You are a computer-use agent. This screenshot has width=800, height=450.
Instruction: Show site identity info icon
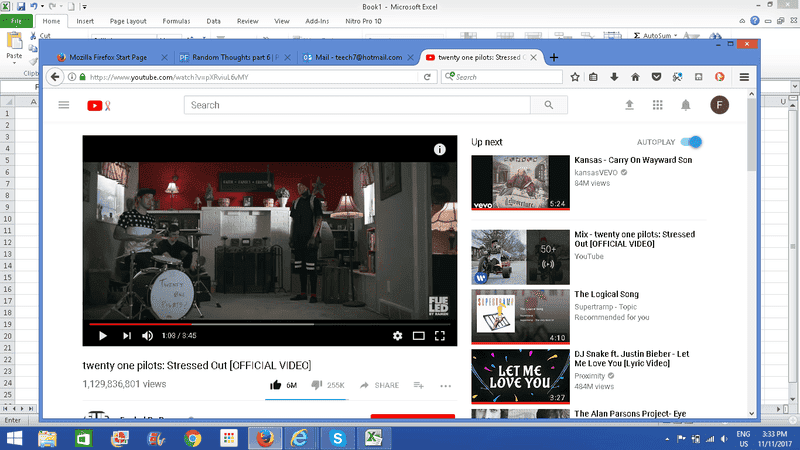point(72,77)
